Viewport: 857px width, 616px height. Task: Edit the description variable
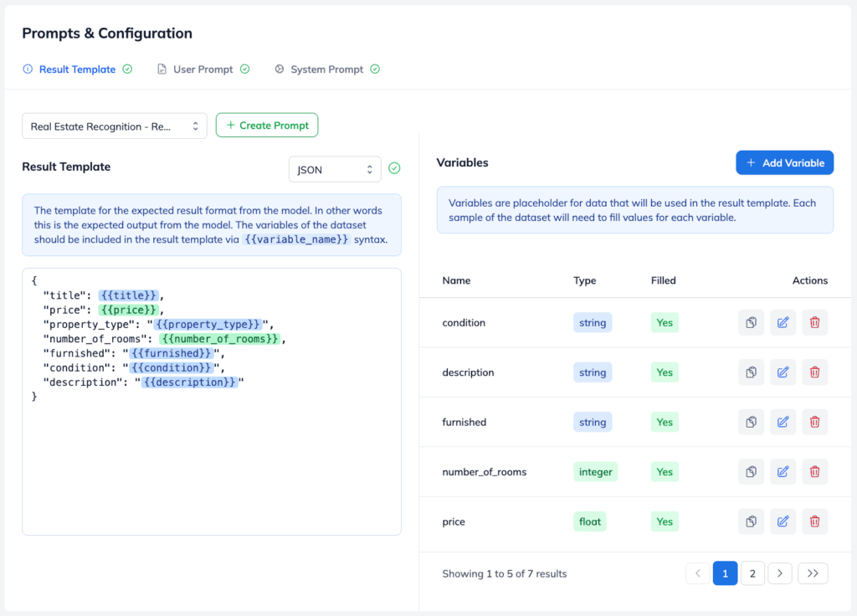[x=783, y=372]
